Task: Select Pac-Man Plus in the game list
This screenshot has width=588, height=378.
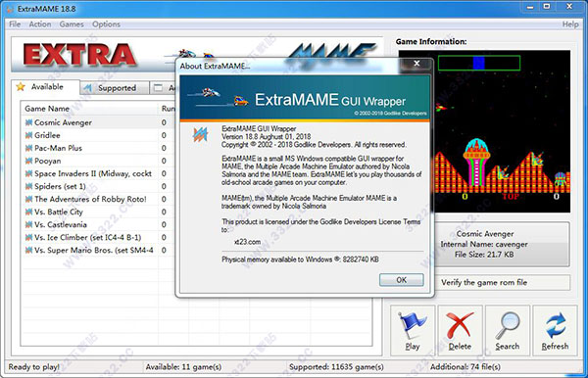Action: 58,148
